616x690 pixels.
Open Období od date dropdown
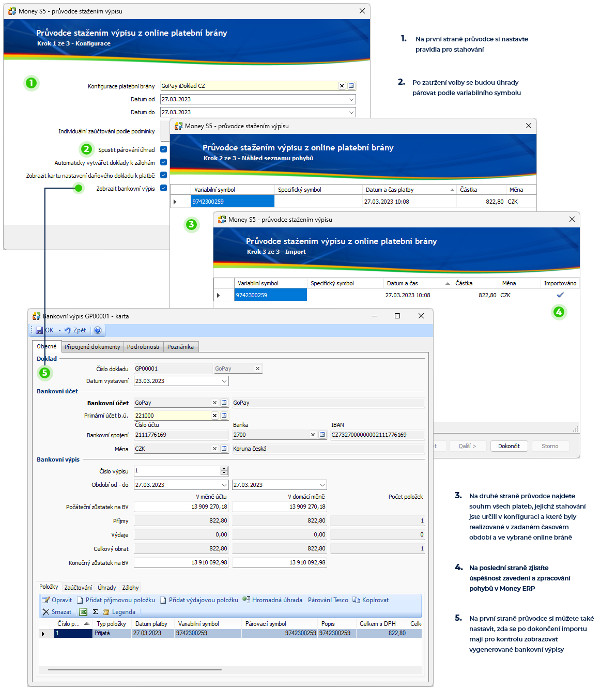(x=224, y=485)
